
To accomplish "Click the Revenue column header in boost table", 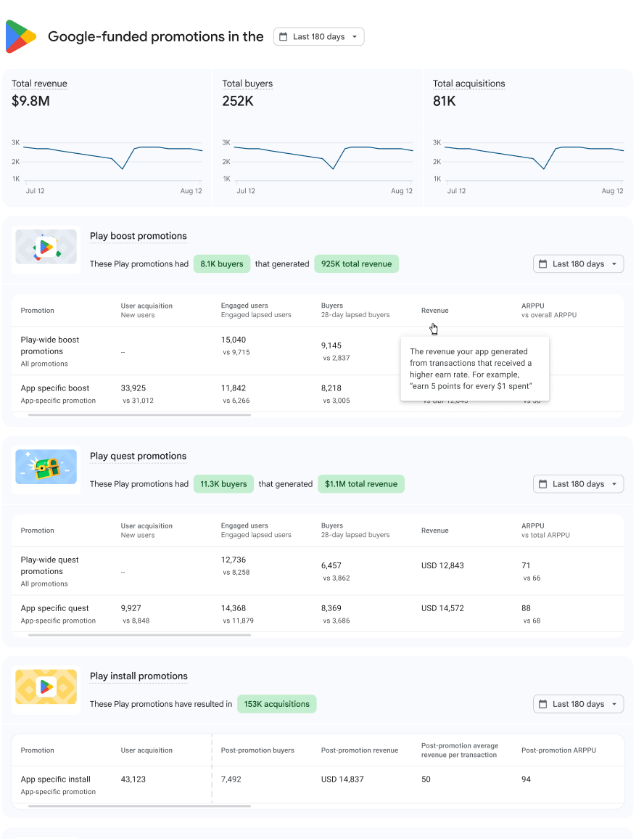I will 434,311.
